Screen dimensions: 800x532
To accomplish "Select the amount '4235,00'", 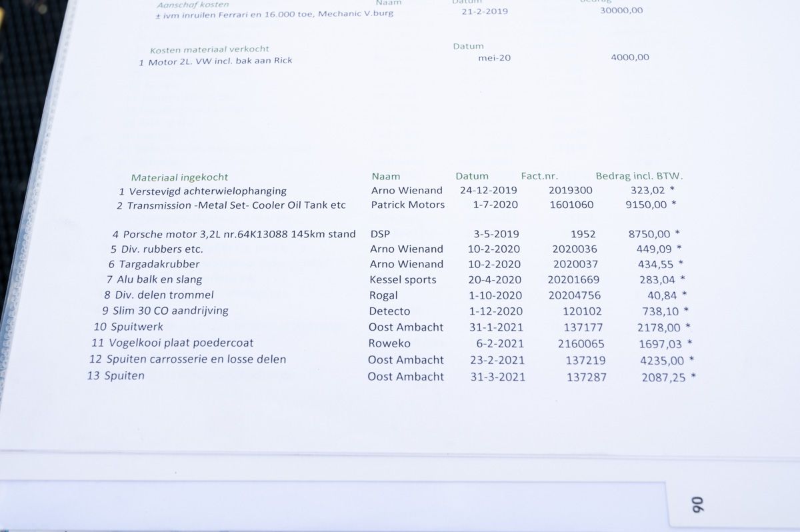I will (x=663, y=361).
